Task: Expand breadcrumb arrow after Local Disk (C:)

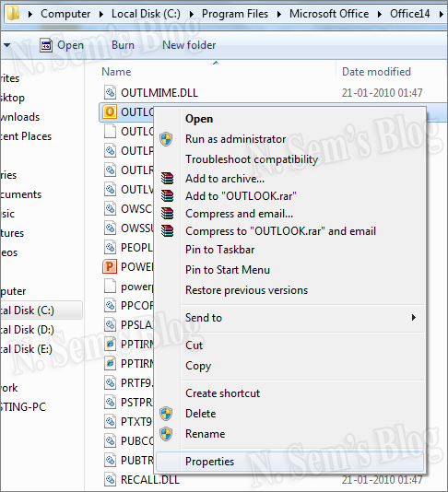Action: (191, 14)
